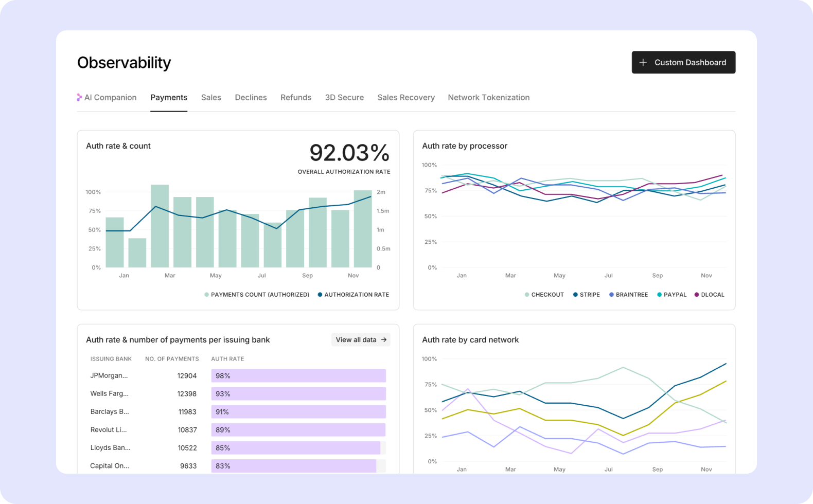Viewport: 813px width, 504px height.
Task: Click the ISSUING BANK column header
Action: (111, 359)
